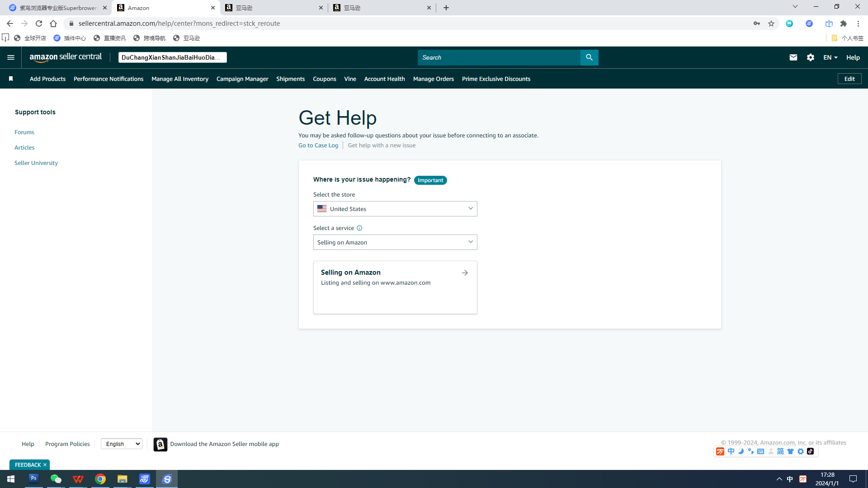The height and width of the screenshot is (488, 868).
Task: Show hidden system tray icons
Action: tap(779, 479)
